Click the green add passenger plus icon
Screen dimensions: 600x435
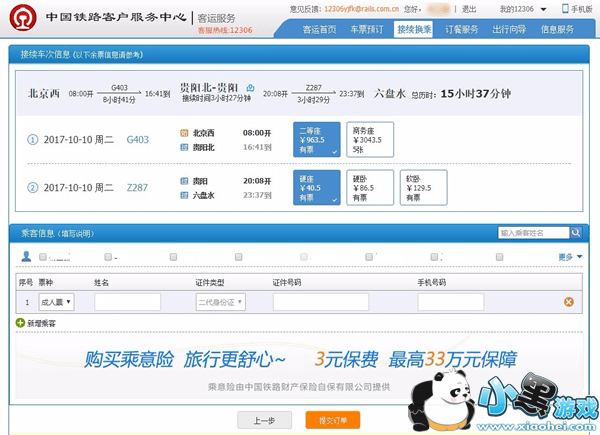(21, 324)
